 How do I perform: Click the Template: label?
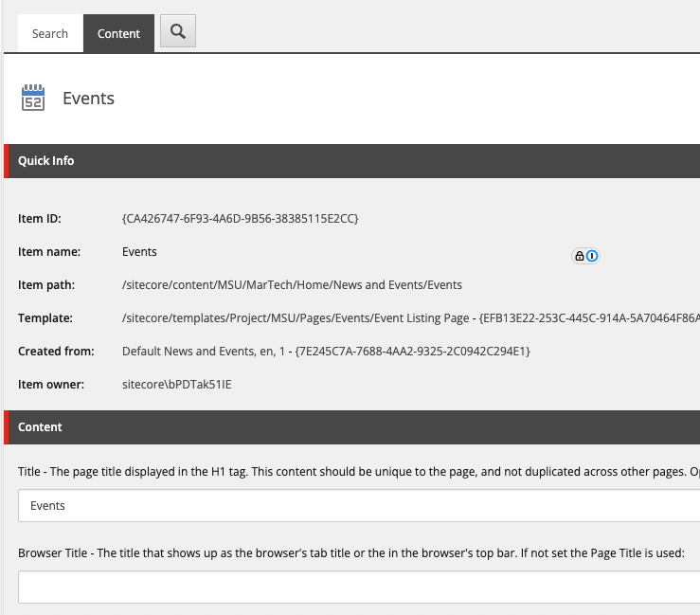(x=45, y=318)
